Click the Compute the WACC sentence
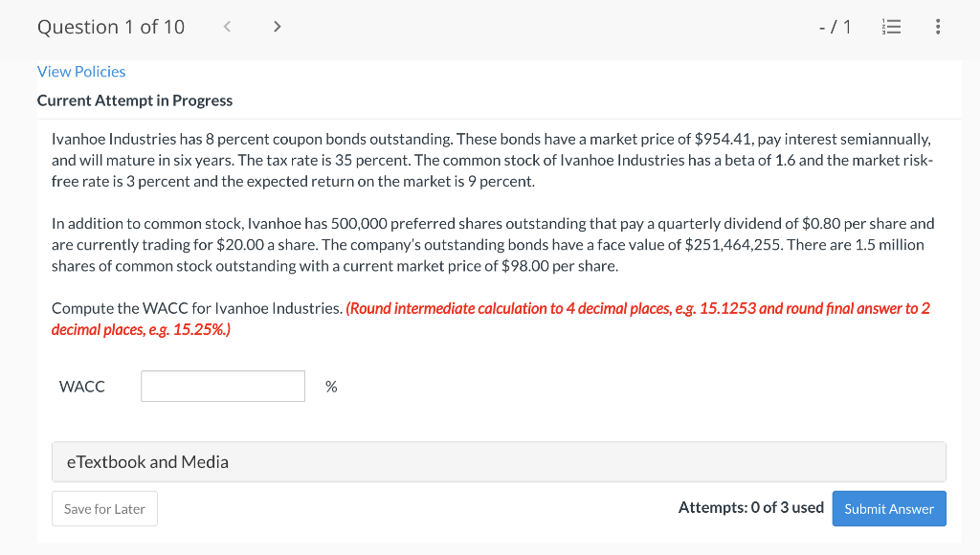Image resolution: width=980 pixels, height=555 pixels. [x=196, y=308]
